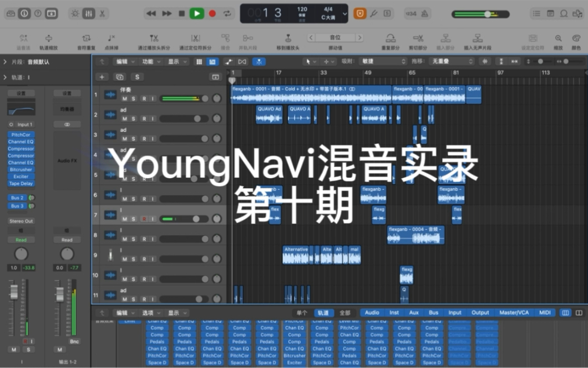Screen dimensions: 588x368
Task: Open the LCD display mode dropdown arrow
Action: [344, 14]
